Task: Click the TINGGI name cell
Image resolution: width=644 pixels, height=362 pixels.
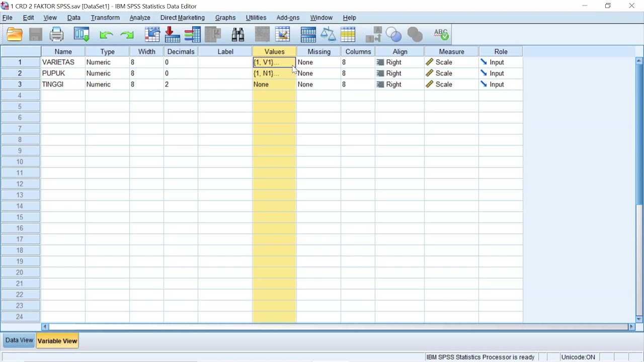Action: 63,84
